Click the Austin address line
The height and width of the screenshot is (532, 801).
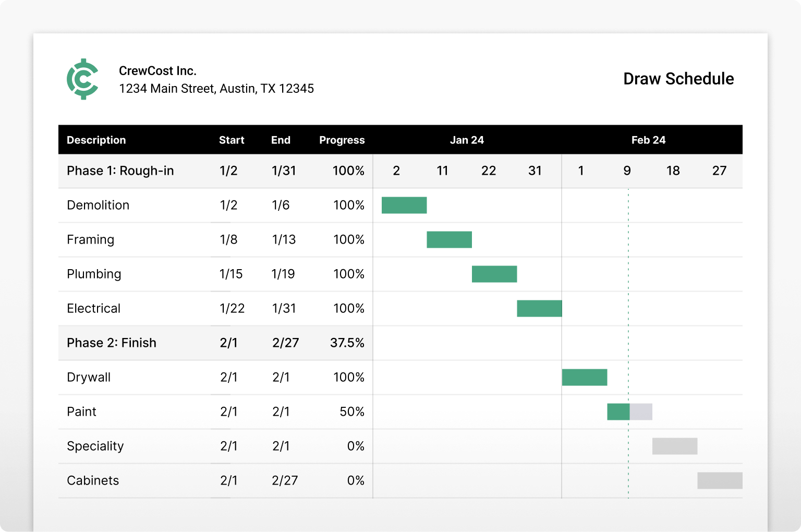(216, 89)
